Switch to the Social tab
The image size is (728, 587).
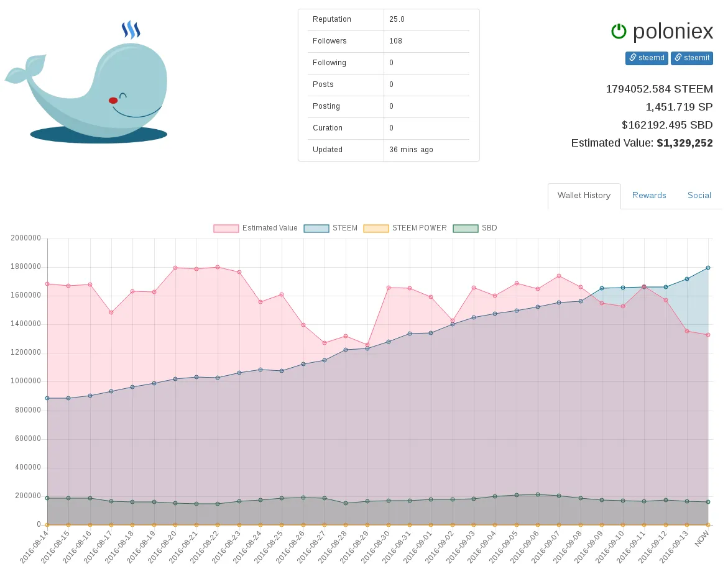pyautogui.click(x=699, y=196)
